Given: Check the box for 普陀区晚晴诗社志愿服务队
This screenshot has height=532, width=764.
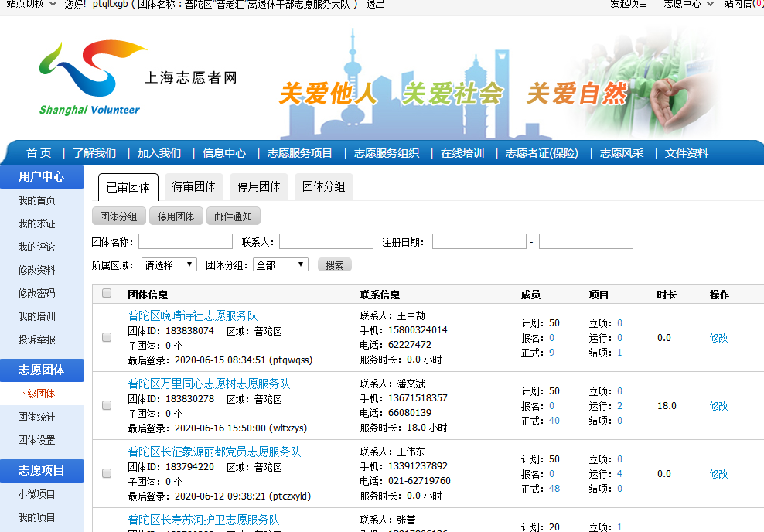Looking at the screenshot, I should pos(107,337).
